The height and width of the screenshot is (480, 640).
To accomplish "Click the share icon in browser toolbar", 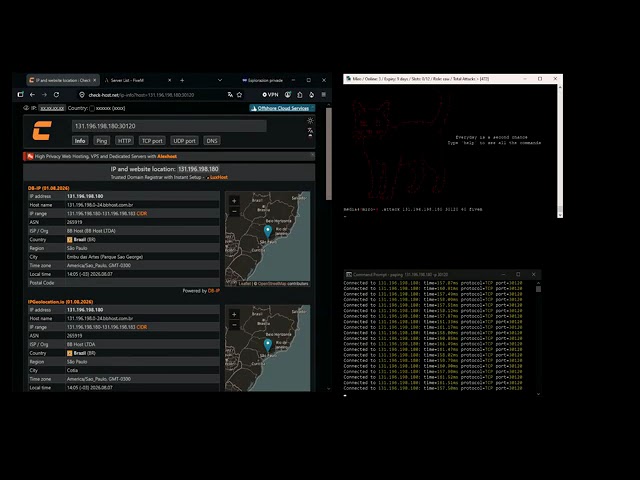I will 300,95.
